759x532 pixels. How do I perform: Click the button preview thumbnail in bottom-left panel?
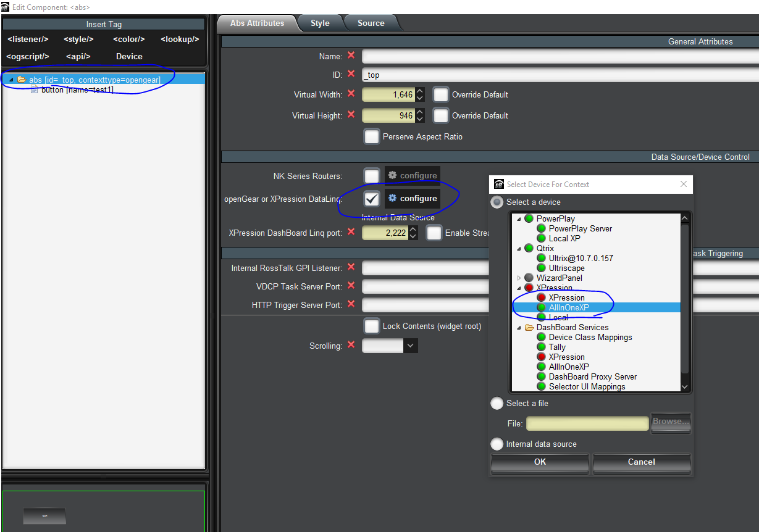(x=44, y=516)
